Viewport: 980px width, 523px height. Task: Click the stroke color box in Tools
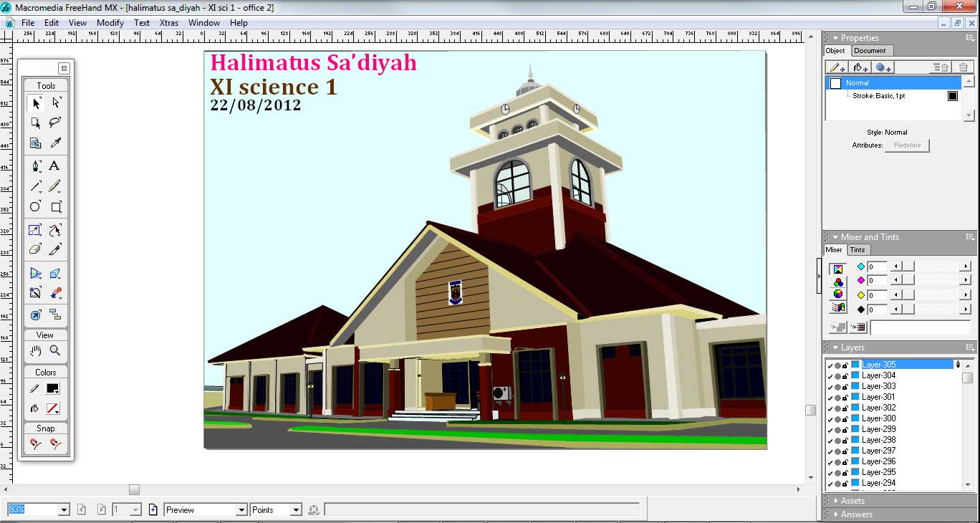[x=52, y=388]
